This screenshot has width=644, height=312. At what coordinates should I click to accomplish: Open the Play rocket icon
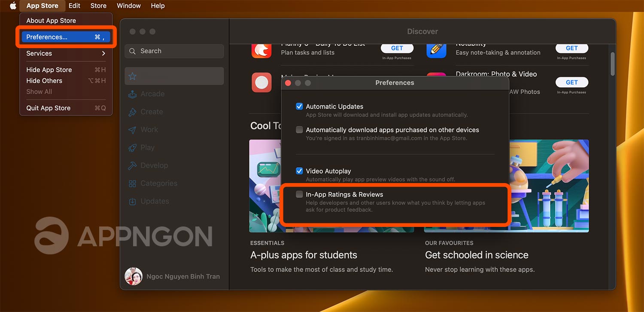click(133, 147)
